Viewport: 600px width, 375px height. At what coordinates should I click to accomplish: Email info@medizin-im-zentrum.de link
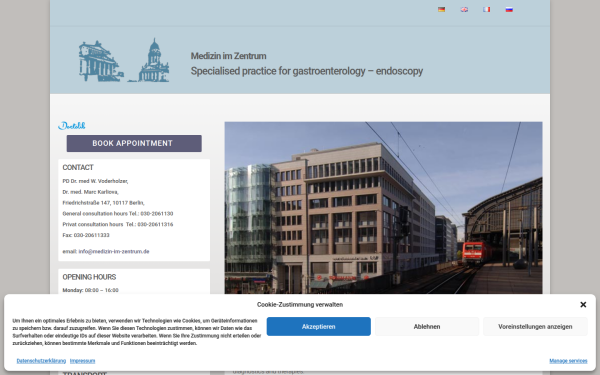114,251
